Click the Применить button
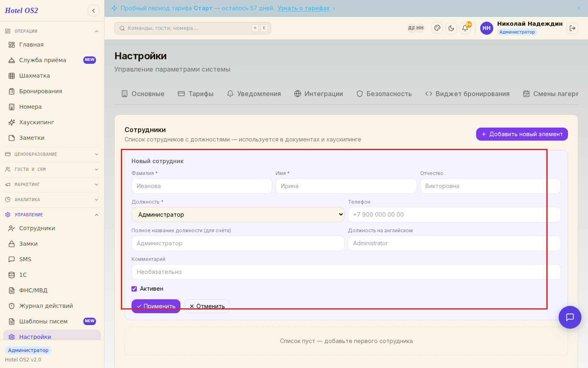 pos(156,306)
